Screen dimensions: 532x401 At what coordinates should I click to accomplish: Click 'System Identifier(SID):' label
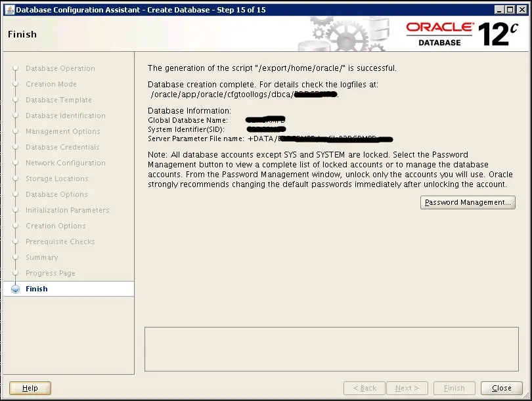click(x=186, y=129)
